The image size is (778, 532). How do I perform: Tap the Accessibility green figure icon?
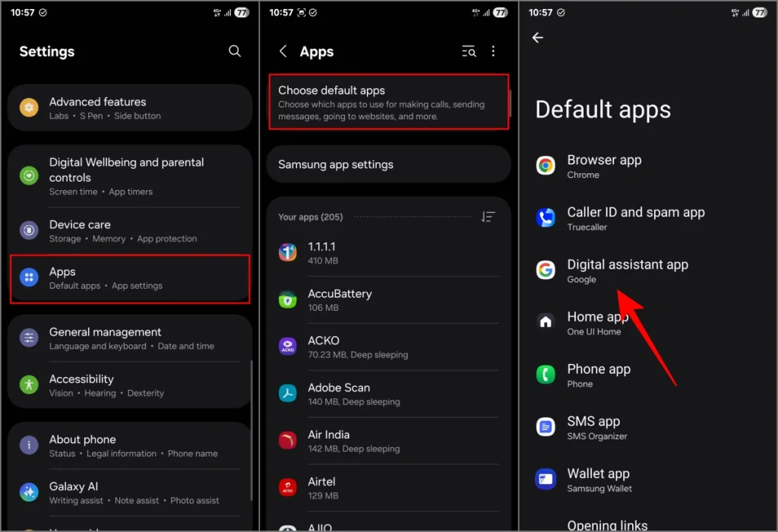29,385
